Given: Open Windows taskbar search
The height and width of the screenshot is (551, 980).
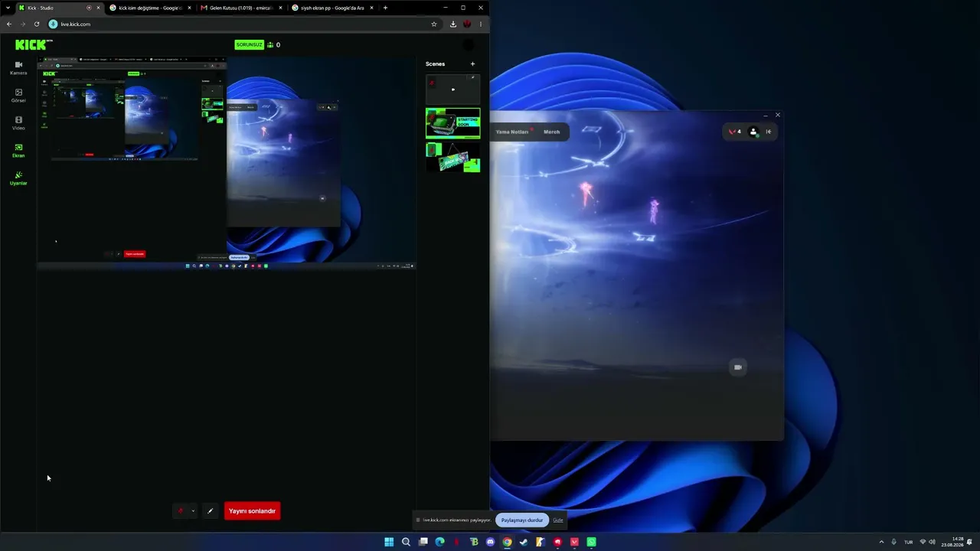Looking at the screenshot, I should (x=406, y=542).
